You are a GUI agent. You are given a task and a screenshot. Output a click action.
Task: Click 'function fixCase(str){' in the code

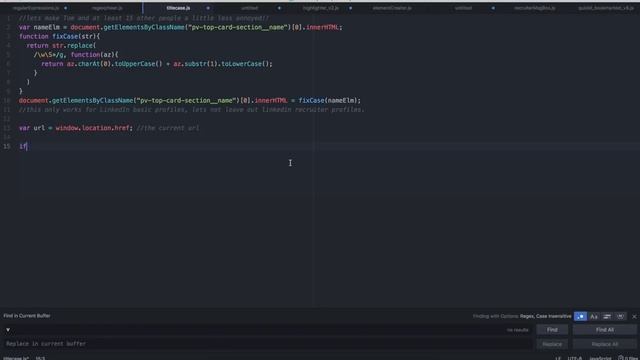[x=59, y=36]
